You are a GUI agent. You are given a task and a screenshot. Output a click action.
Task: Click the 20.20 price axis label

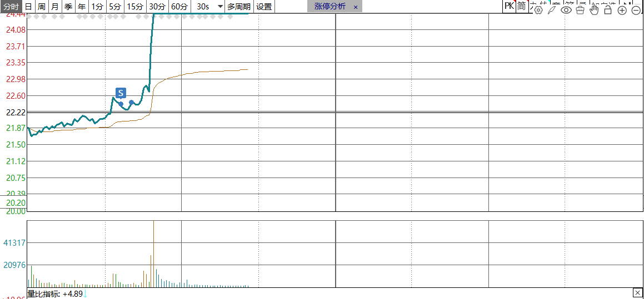17,202
